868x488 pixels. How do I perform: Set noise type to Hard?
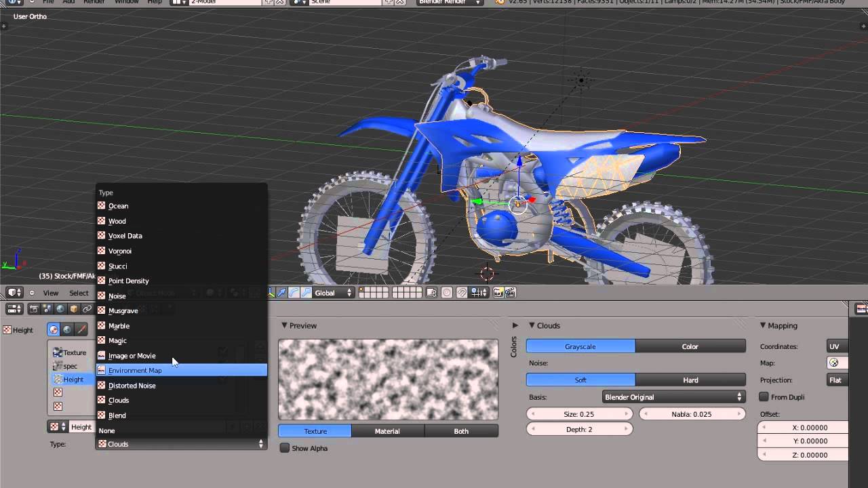[x=690, y=380]
